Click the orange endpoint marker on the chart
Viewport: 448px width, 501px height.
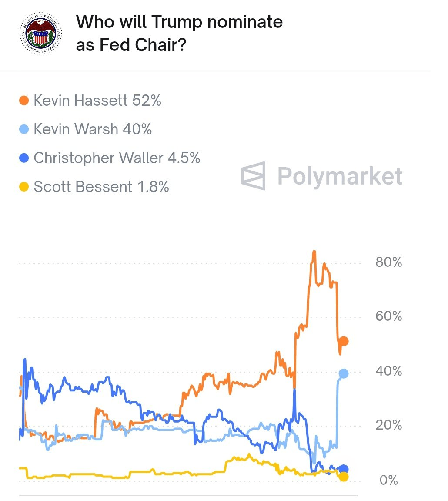click(344, 341)
